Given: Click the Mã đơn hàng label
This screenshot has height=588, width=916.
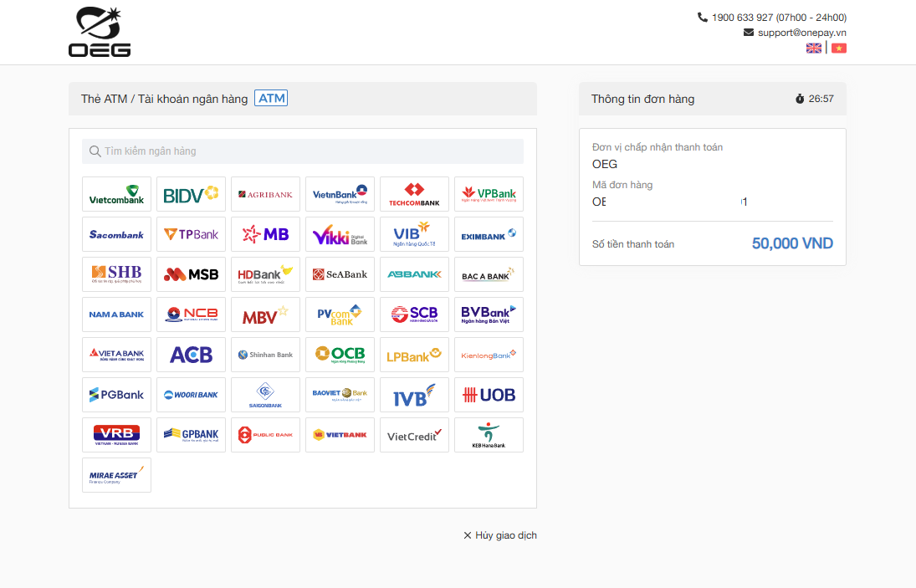Looking at the screenshot, I should click(622, 185).
